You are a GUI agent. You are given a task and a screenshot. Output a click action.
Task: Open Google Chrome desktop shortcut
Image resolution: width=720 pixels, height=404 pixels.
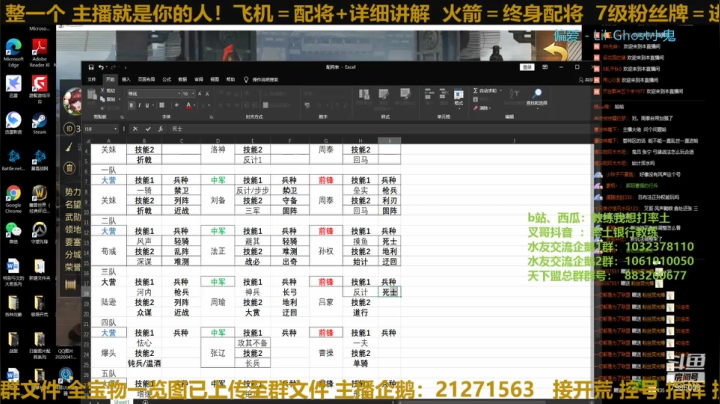coord(13,199)
